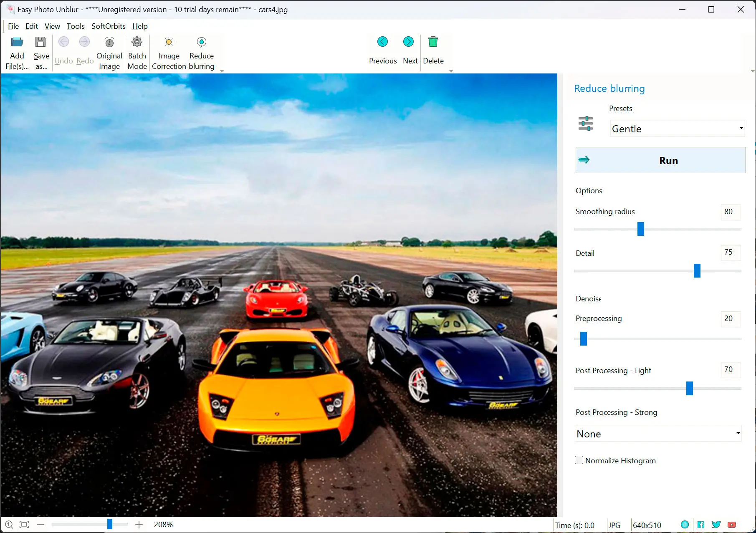The image size is (756, 533).
Task: Click the Add File(s) folder icon
Action: [17, 42]
